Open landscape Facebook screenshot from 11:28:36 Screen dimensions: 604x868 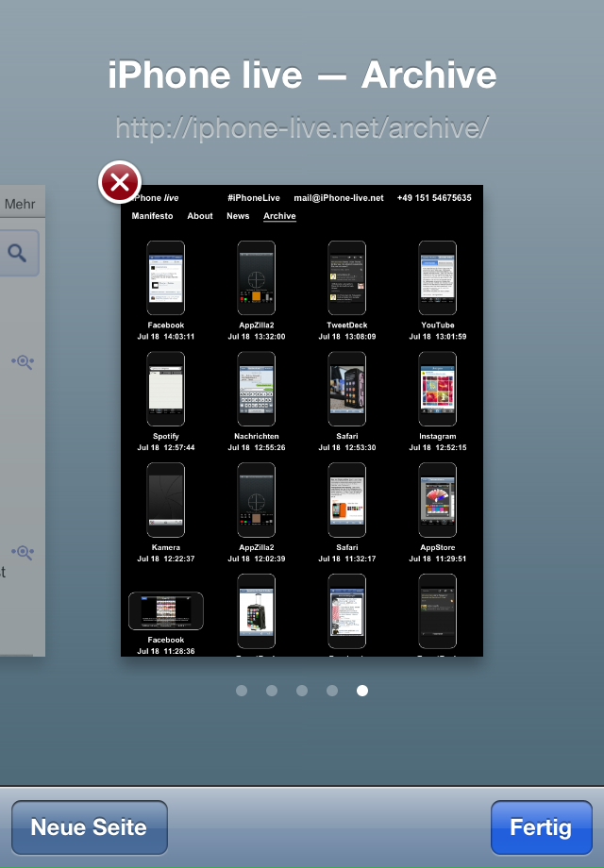(165, 611)
